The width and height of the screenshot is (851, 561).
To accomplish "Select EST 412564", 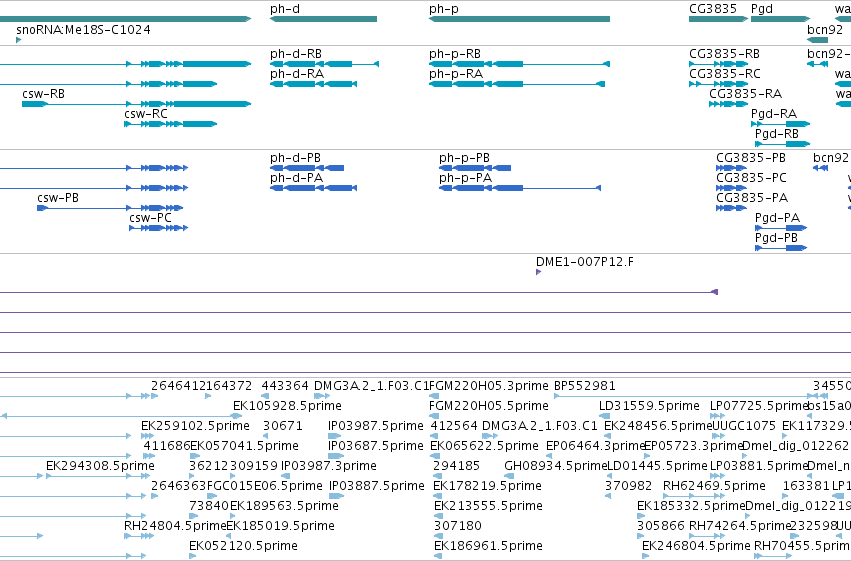I will (x=435, y=436).
